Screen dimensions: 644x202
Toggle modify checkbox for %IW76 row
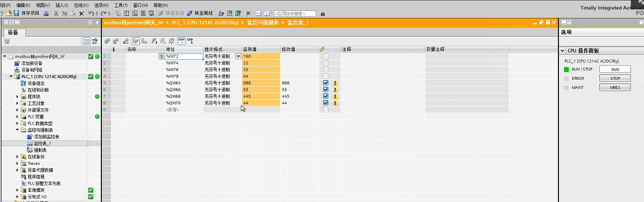pyautogui.click(x=326, y=69)
